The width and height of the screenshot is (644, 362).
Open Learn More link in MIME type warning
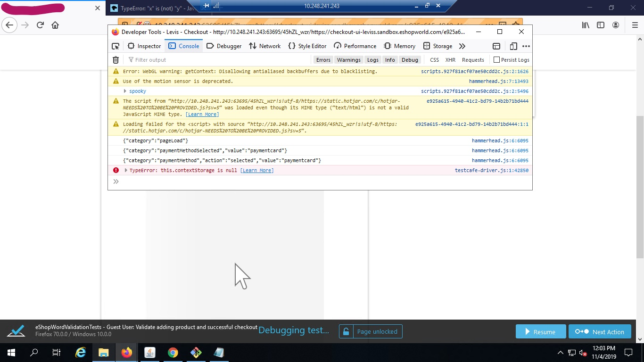(x=202, y=114)
